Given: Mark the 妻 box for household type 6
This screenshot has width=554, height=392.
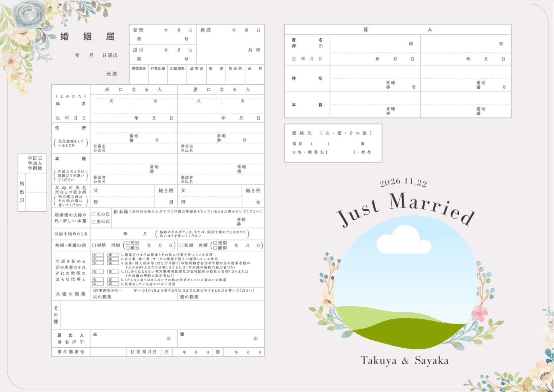Looking at the screenshot, I should [x=113, y=284].
